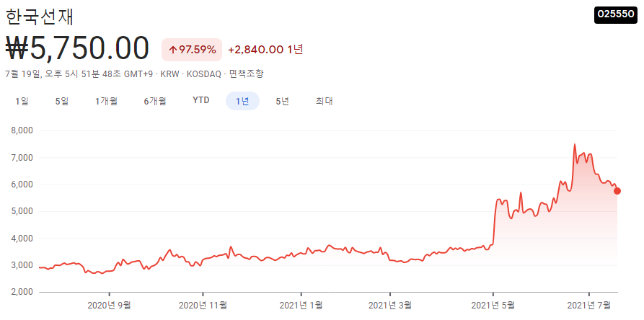
Task: Click the 2,000 y-axis value
Action: (23, 292)
